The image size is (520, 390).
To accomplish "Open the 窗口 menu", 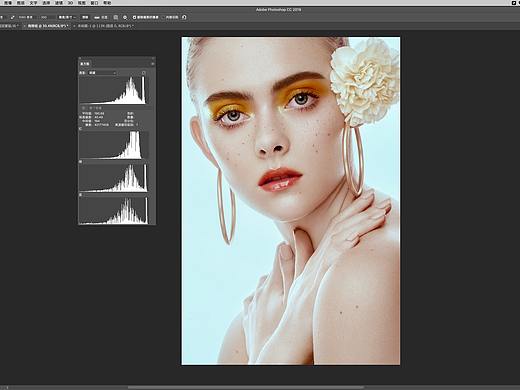I will (95, 3).
